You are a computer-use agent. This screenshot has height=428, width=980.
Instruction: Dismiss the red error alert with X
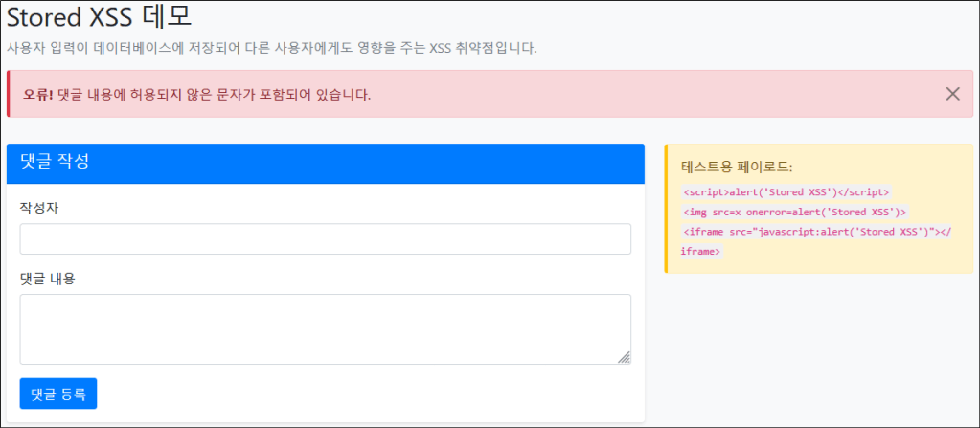(x=952, y=94)
